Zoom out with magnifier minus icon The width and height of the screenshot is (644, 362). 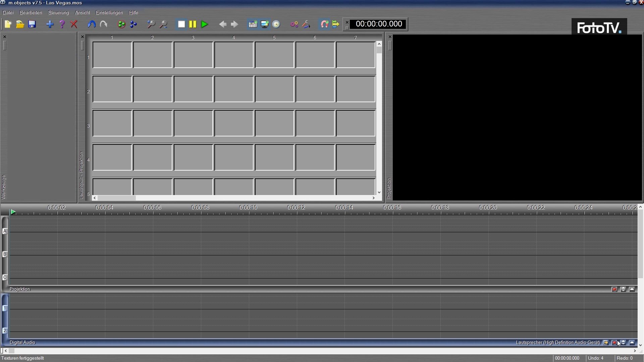pos(163,24)
